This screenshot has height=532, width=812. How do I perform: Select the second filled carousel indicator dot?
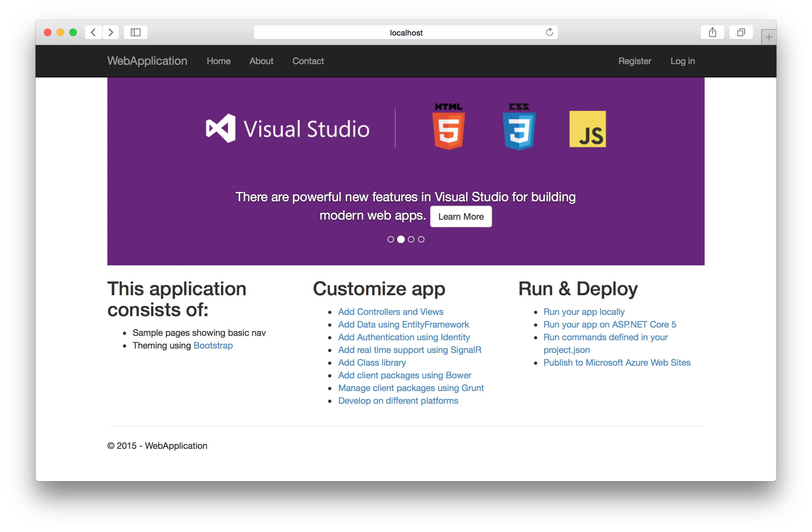tap(401, 239)
